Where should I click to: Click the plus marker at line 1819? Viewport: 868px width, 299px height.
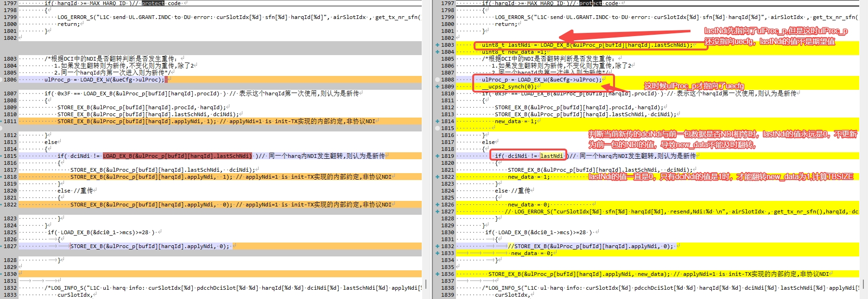437,156
